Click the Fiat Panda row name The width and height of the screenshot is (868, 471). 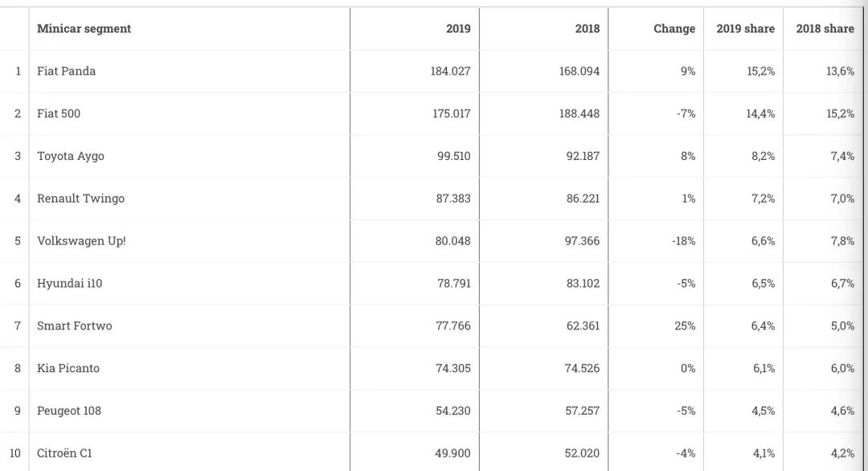tap(66, 72)
